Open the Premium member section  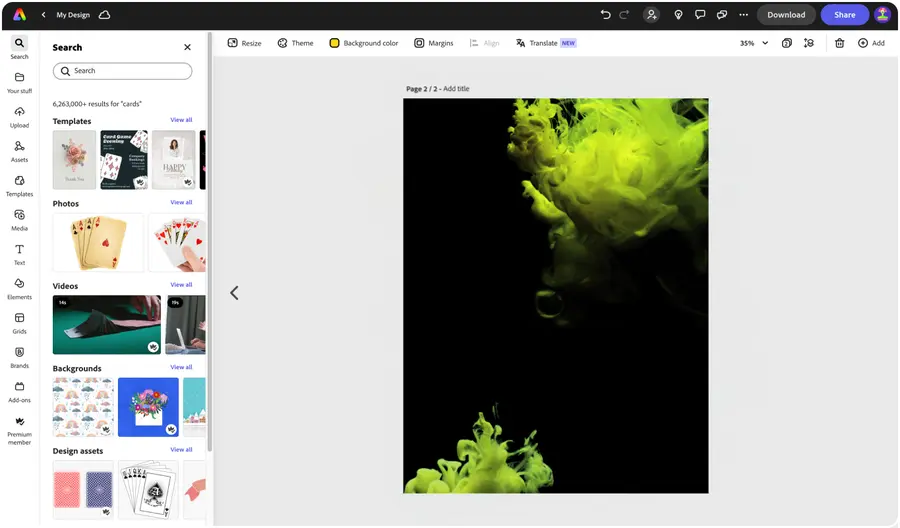tap(20, 431)
